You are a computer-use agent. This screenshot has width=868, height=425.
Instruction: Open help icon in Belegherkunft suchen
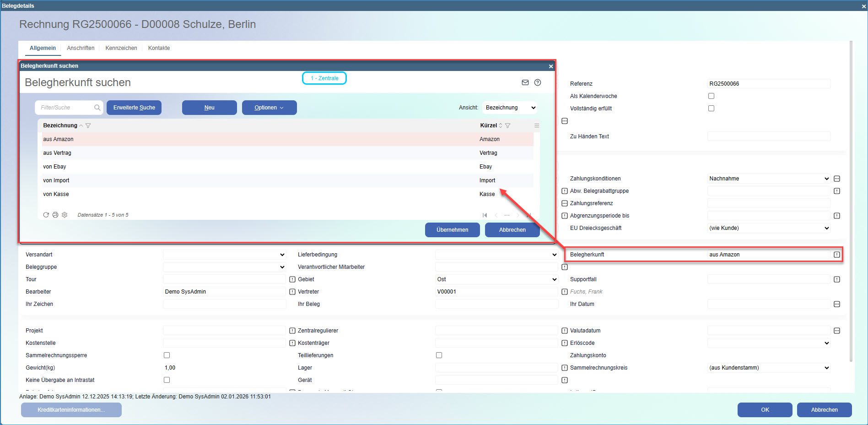538,82
